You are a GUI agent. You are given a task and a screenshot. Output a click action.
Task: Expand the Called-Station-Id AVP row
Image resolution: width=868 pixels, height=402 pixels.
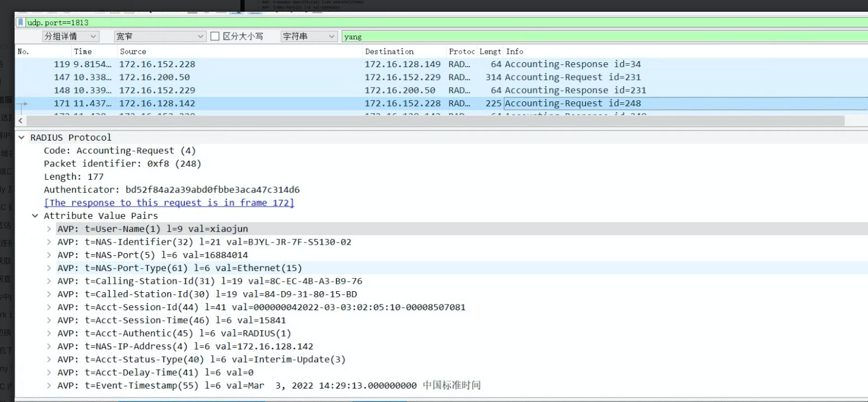(x=49, y=294)
